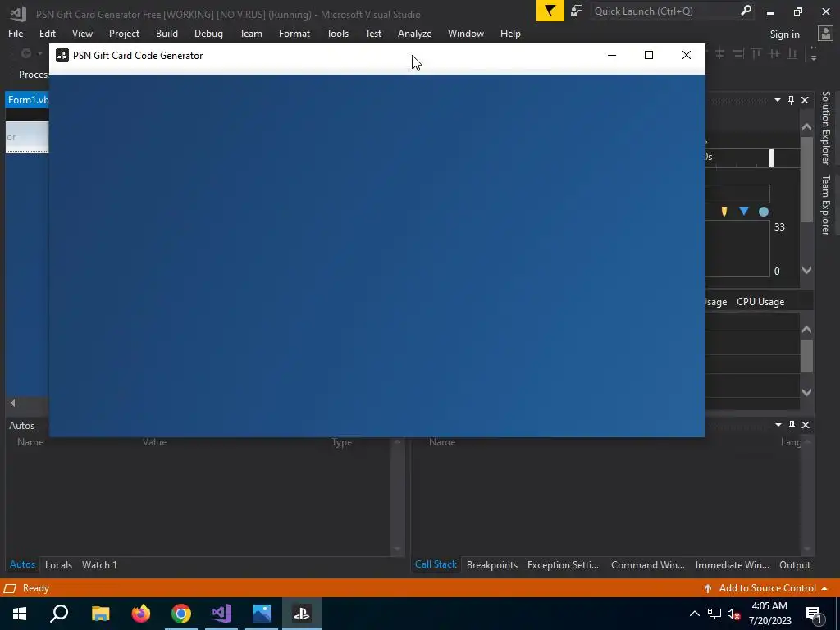Close the Diagnostic Tools panel

(x=805, y=100)
